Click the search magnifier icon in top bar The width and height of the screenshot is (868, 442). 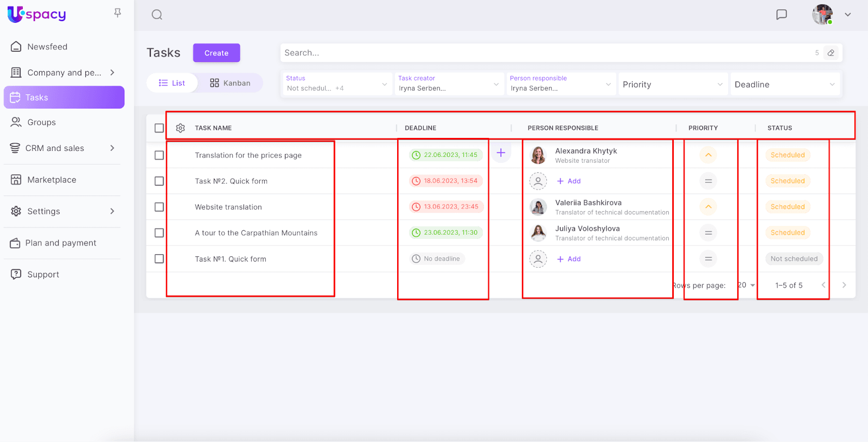coord(157,15)
